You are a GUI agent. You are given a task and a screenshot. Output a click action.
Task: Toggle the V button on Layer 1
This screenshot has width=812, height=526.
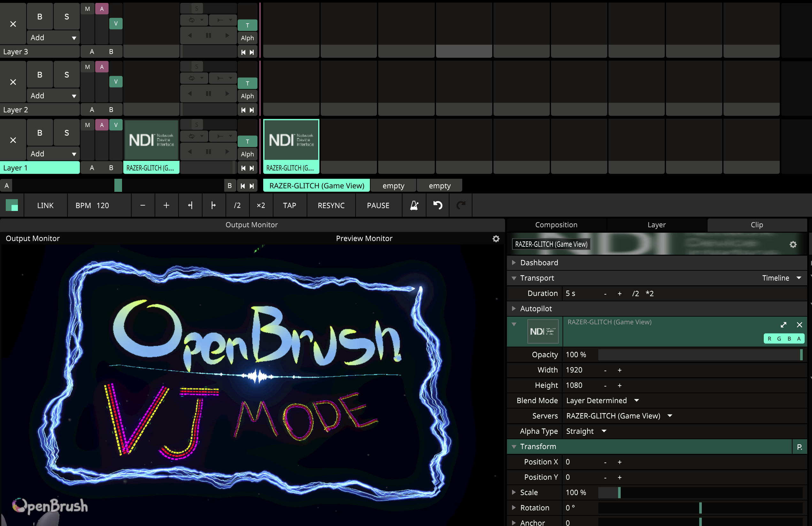[116, 125]
